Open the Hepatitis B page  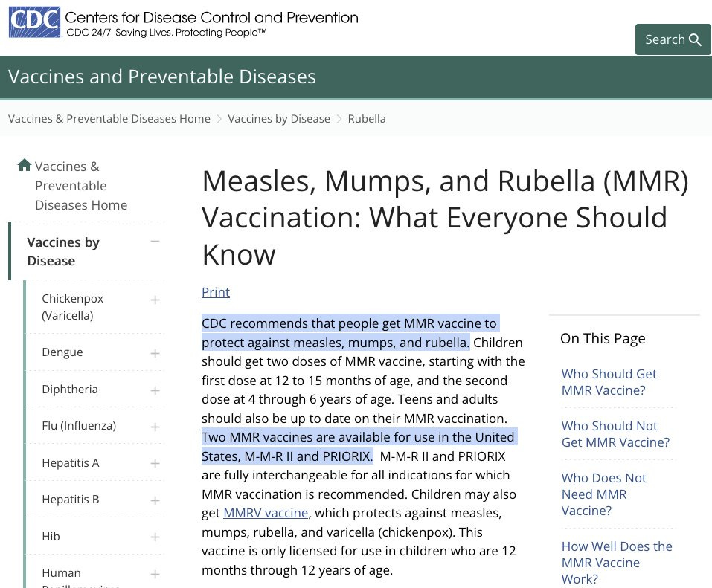click(71, 500)
